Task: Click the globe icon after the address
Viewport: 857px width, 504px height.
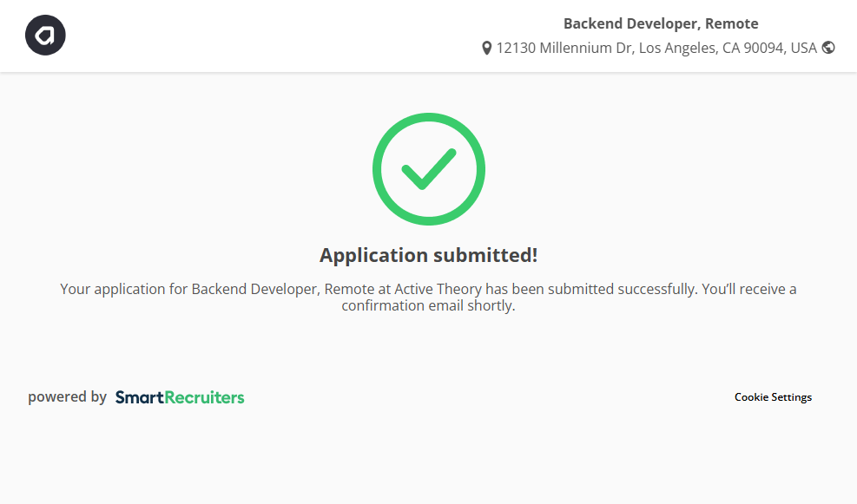Action: [x=828, y=48]
